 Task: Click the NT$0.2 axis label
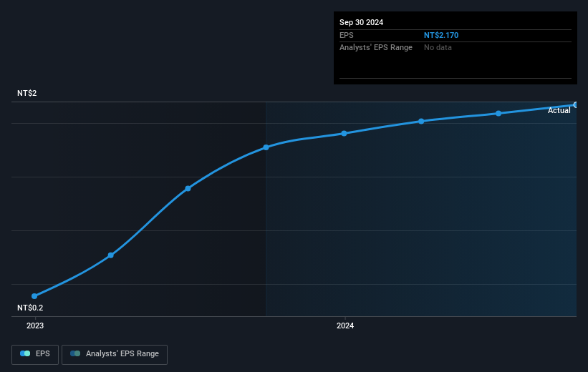(30, 308)
